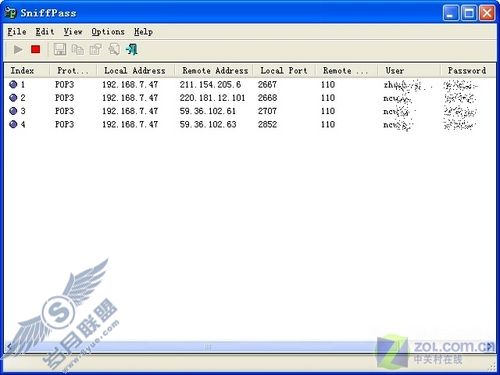This screenshot has width=500, height=375.
Task: Click the SniffPass title bar icon
Action: click(x=10, y=13)
